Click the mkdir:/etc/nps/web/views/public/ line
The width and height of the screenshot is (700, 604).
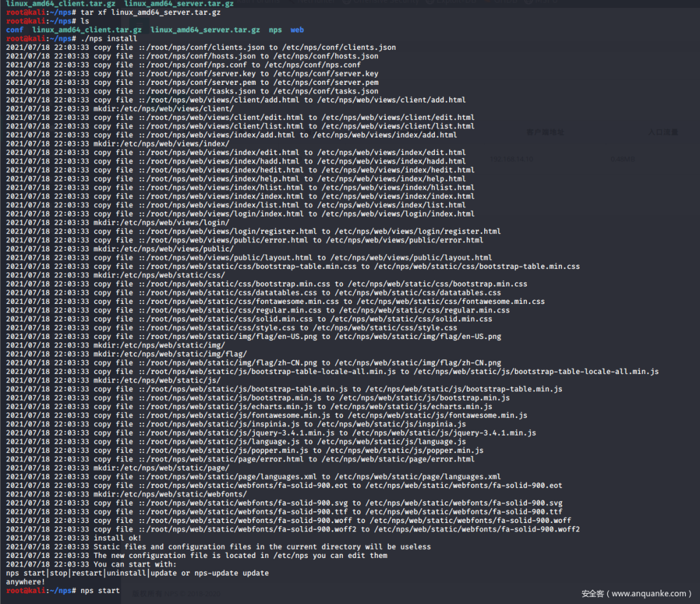(x=120, y=249)
